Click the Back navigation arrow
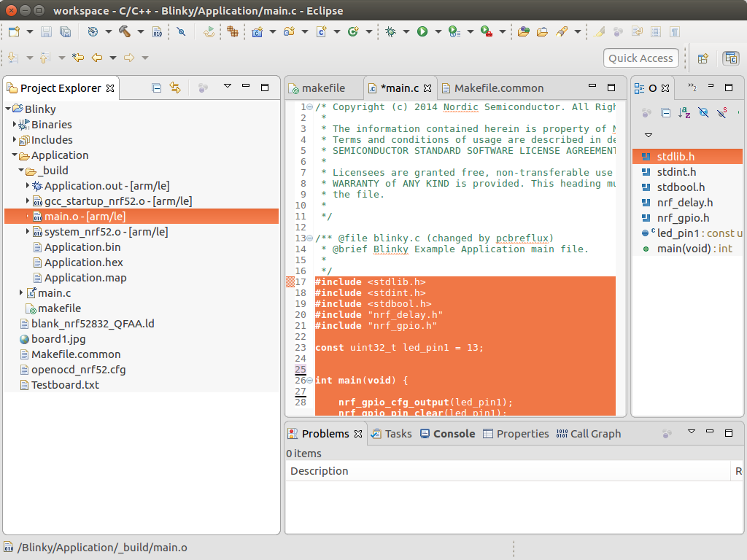The height and width of the screenshot is (560, 747). 97,58
